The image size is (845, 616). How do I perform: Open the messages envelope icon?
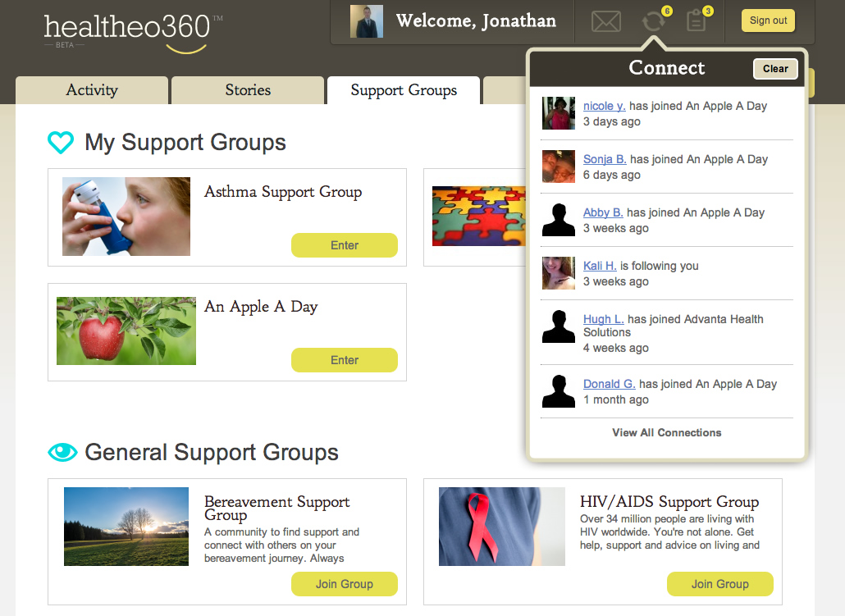606,21
